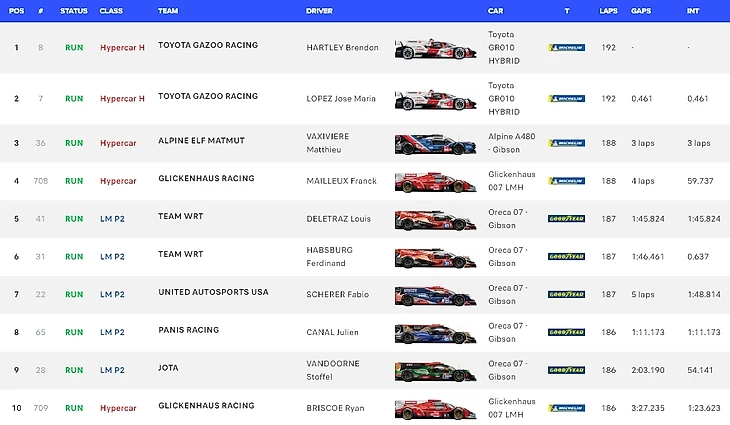Click the Goodyear logo in HABSBURG row
Screen dimensions: 730x425
[x=567, y=256]
